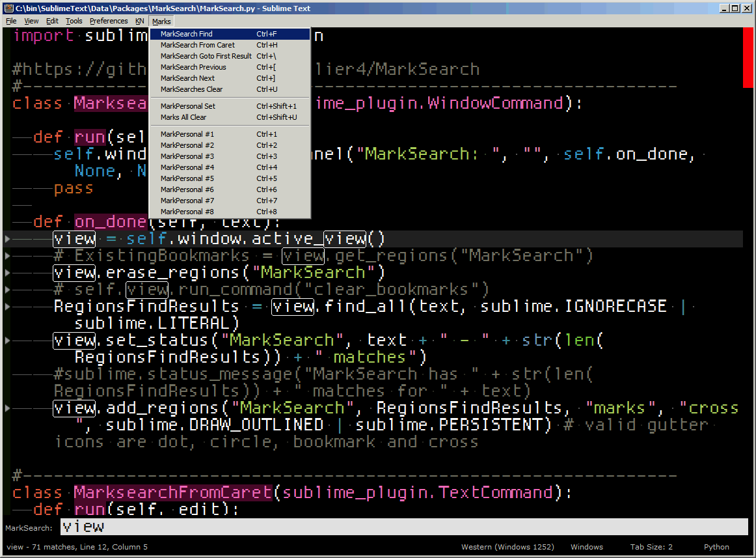Select MarkSearch Previous entry
The height and width of the screenshot is (558, 756).
pos(230,67)
